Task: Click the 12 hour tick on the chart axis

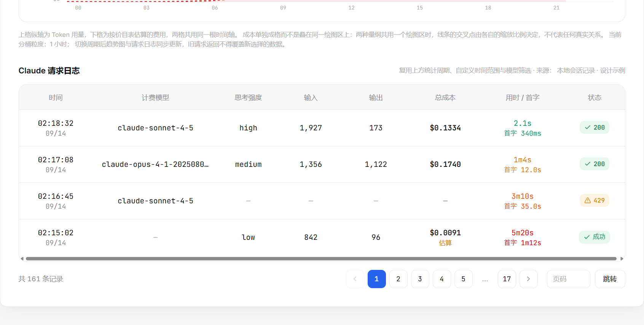Action: [351, 8]
